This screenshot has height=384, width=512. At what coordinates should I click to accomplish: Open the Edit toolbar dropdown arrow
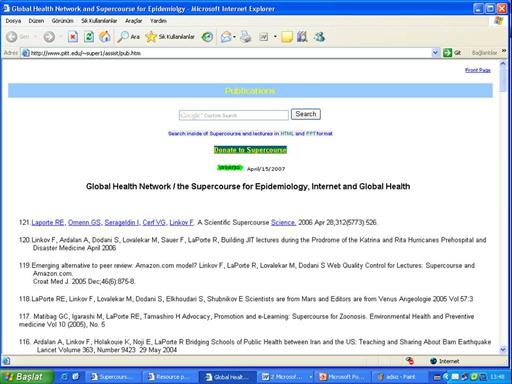(275, 37)
